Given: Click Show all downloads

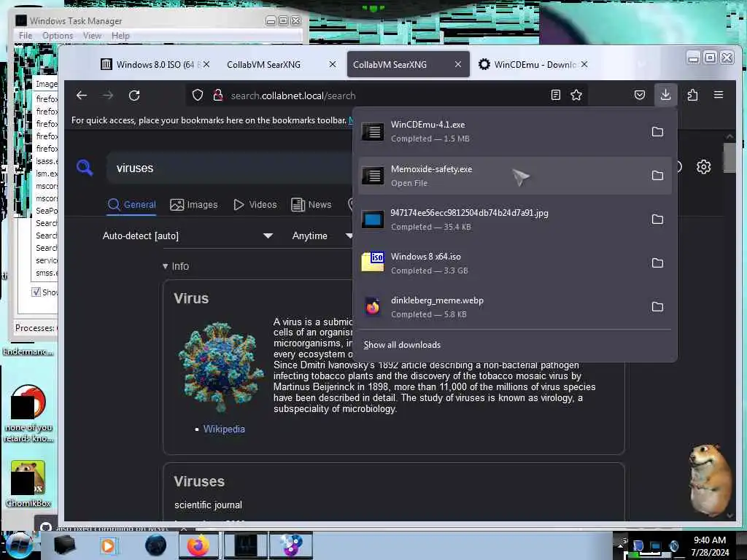Looking at the screenshot, I should point(402,345).
